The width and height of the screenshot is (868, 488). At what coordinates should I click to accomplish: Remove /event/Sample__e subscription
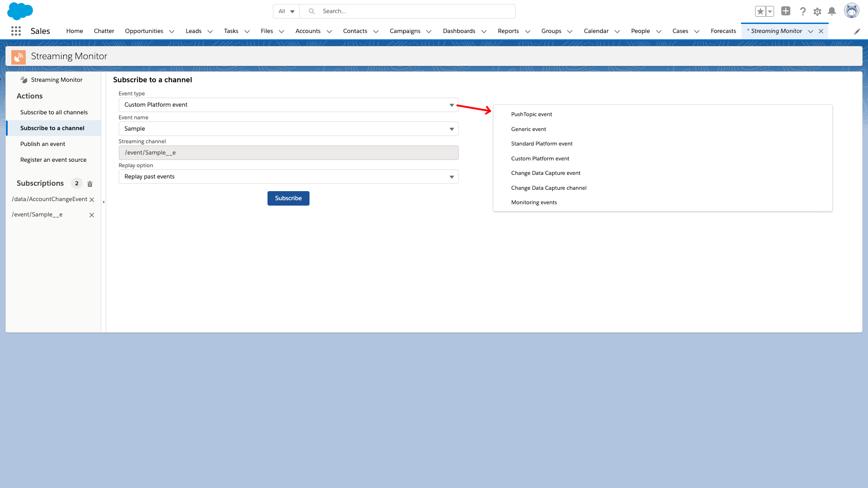[x=92, y=215]
